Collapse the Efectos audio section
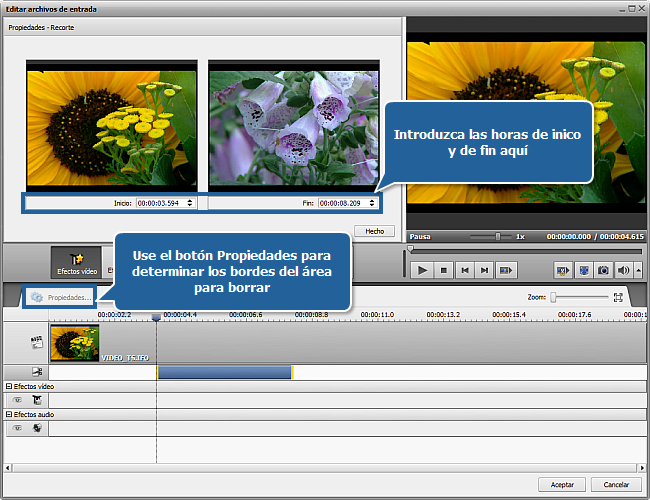Image resolution: width=650 pixels, height=500 pixels. tap(9, 414)
